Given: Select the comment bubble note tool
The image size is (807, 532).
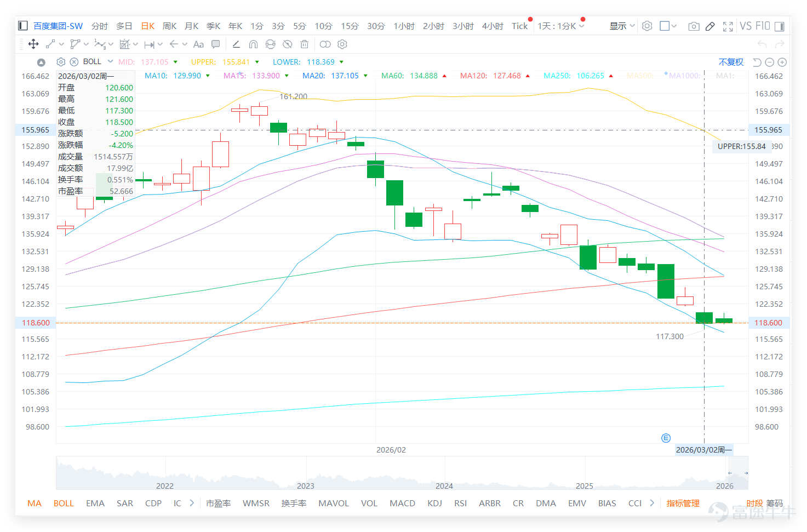Looking at the screenshot, I should point(216,44).
